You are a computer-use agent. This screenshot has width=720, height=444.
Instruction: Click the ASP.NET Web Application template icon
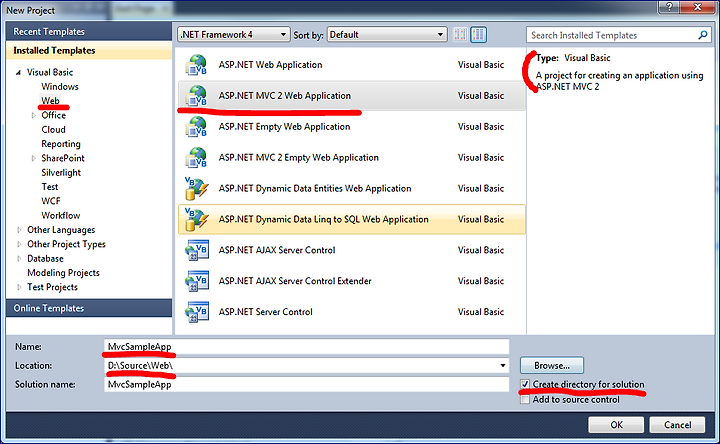tap(197, 65)
